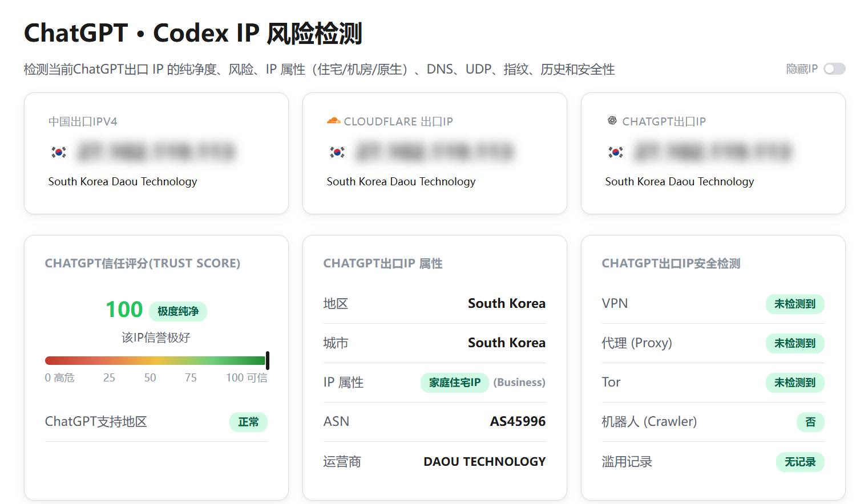Click South Korea flag in Cloudflare card

[x=337, y=152]
